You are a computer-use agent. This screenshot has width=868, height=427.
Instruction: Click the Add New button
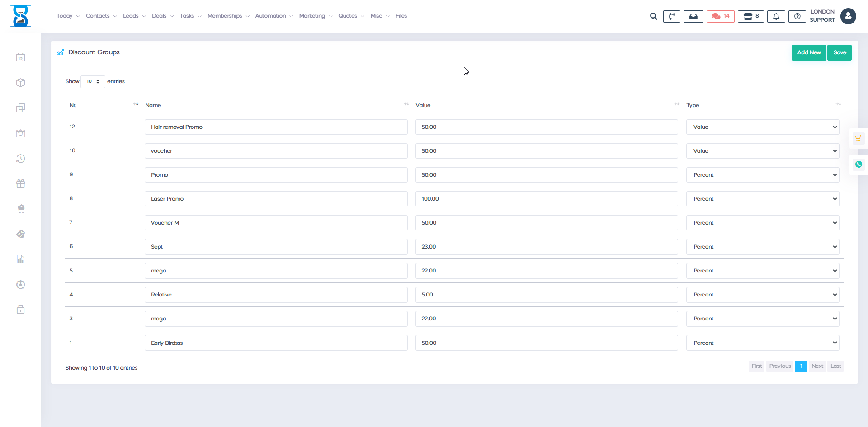tap(808, 52)
